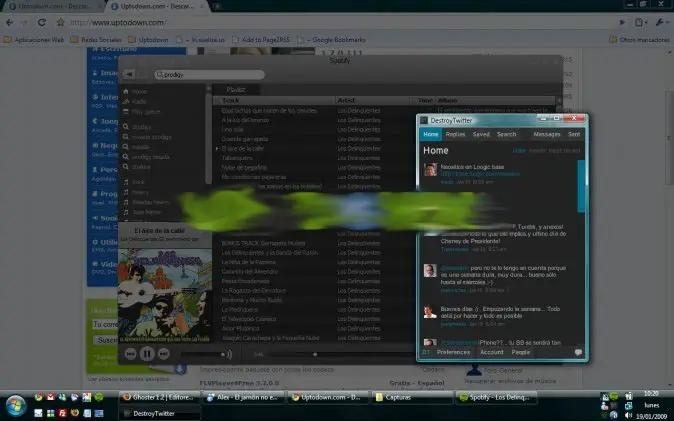Sort Spotify tracks by the Album column
Screen dimensions: 674x421
pos(494,100)
